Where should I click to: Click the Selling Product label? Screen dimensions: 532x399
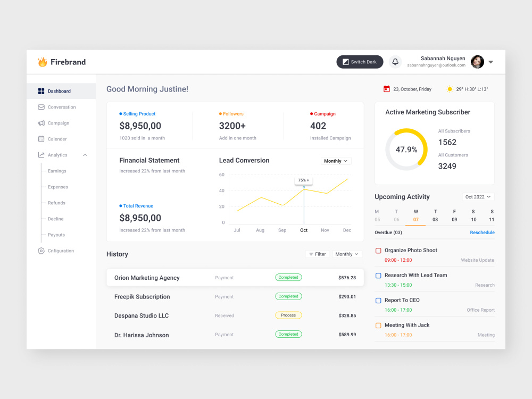pos(139,114)
